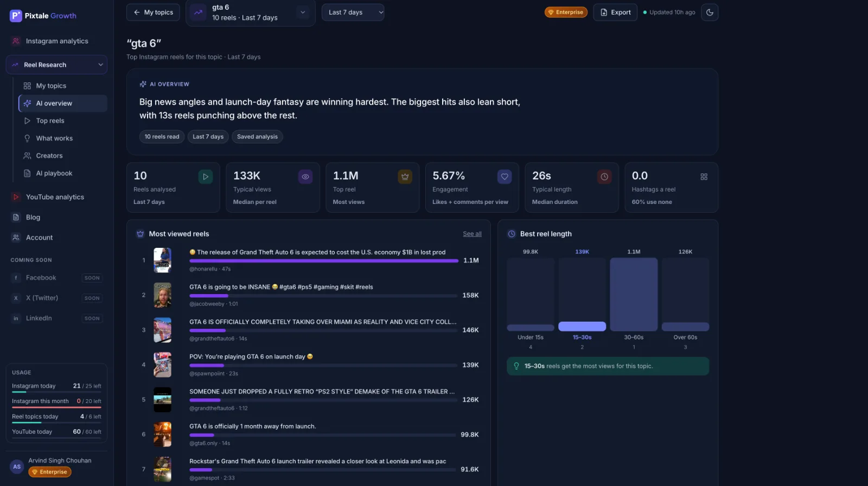
Task: Click the AS user avatar
Action: pos(17,466)
